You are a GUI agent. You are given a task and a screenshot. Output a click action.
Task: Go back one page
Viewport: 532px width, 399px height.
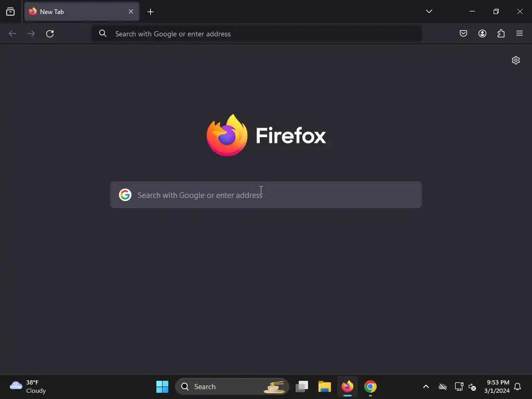pyautogui.click(x=12, y=34)
